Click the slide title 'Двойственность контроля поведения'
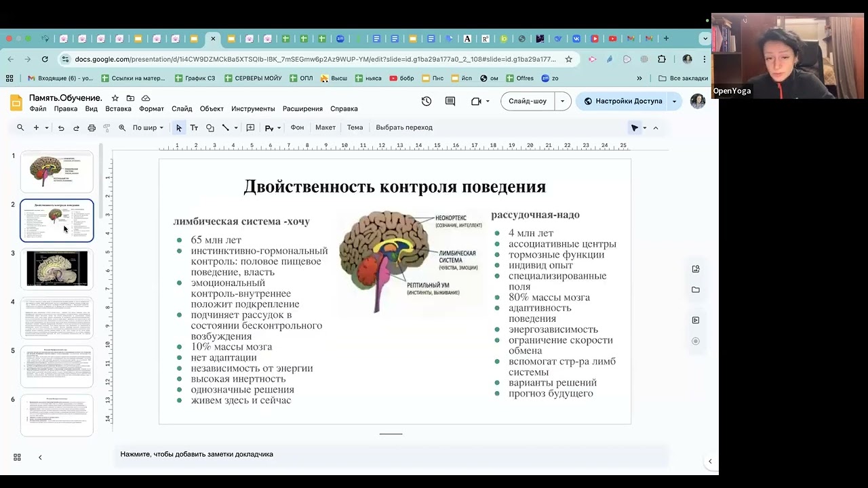The width and height of the screenshot is (868, 488). pyautogui.click(x=395, y=186)
